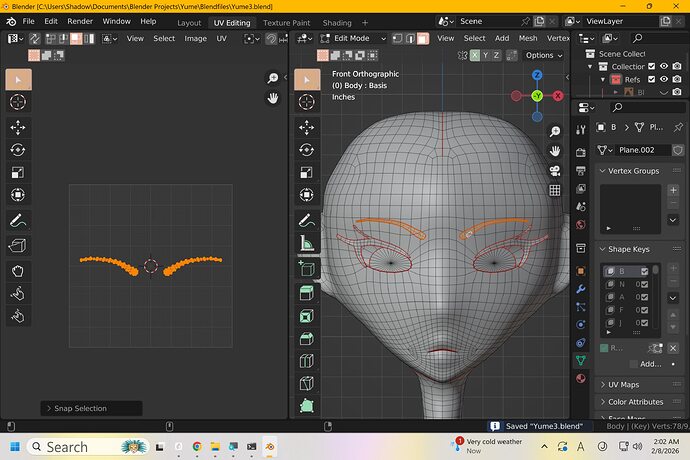This screenshot has width=690, height=460.
Task: Select the Inset Faces tool
Action: point(307,316)
